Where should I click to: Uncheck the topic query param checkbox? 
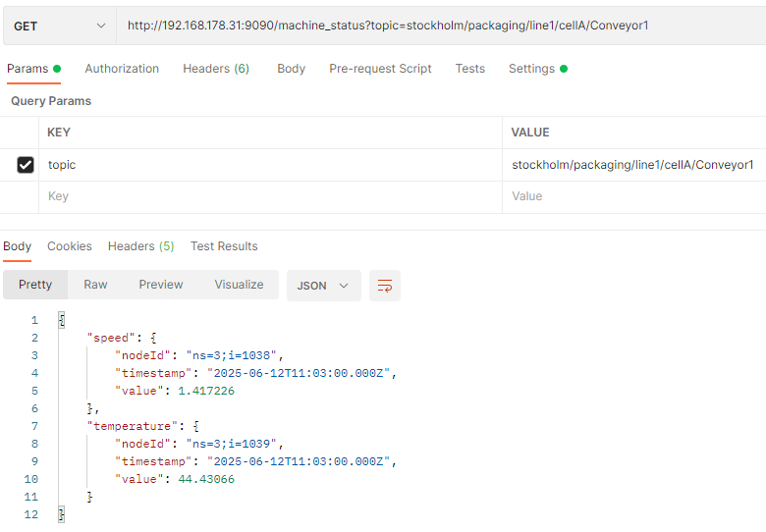pyautogui.click(x=26, y=165)
